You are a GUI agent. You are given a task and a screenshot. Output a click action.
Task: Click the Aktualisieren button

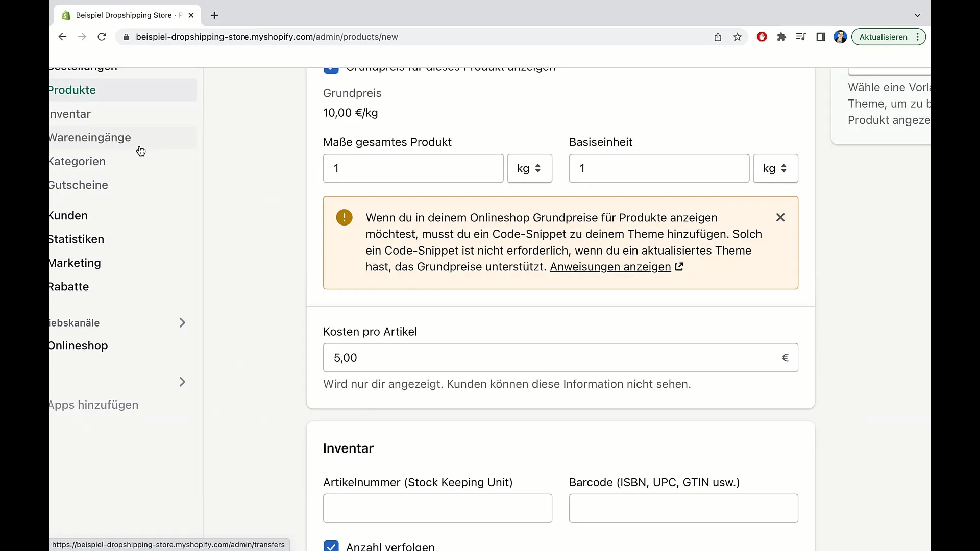click(x=883, y=37)
